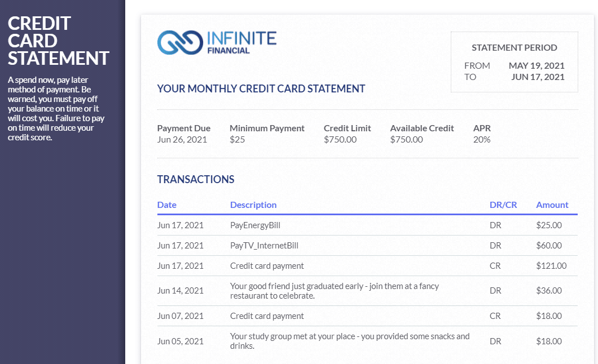This screenshot has width=598, height=364.
Task: Select the 'JUN 17, 2021' statement end date
Action: click(538, 77)
